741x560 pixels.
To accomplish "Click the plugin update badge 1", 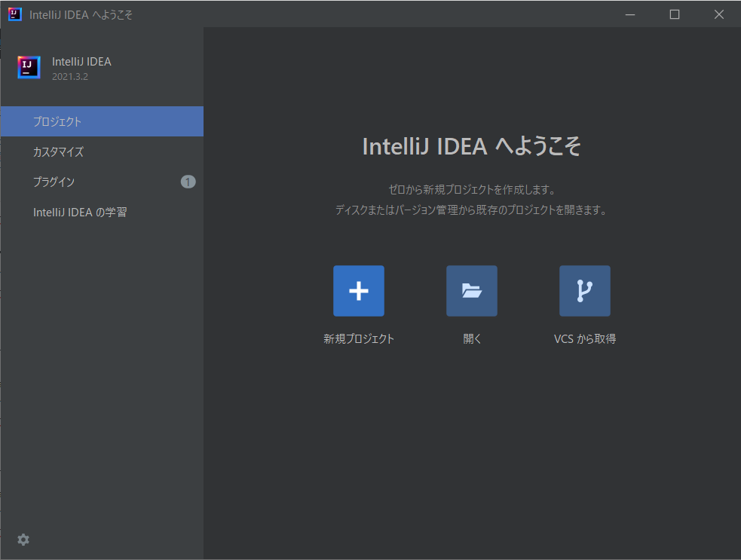I will pos(188,182).
